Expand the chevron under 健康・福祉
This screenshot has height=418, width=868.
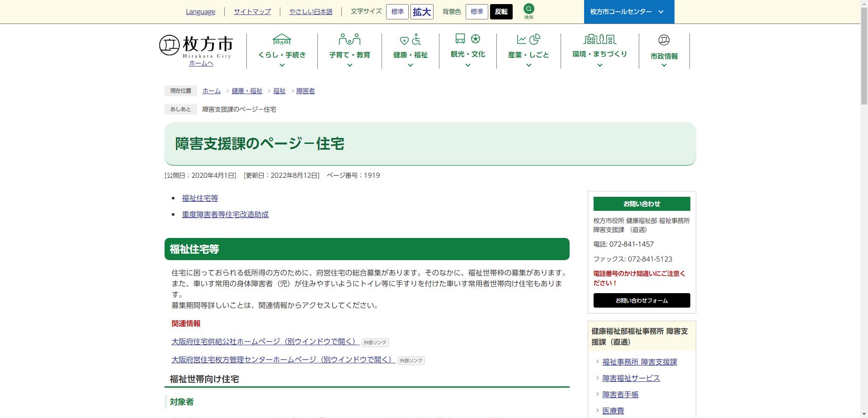[410, 65]
